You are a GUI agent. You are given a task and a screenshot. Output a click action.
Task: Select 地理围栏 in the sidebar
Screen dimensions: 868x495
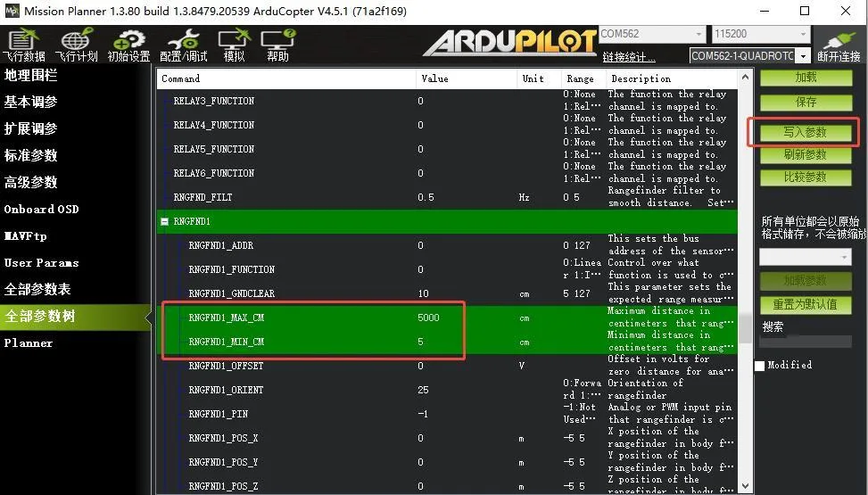pos(31,75)
